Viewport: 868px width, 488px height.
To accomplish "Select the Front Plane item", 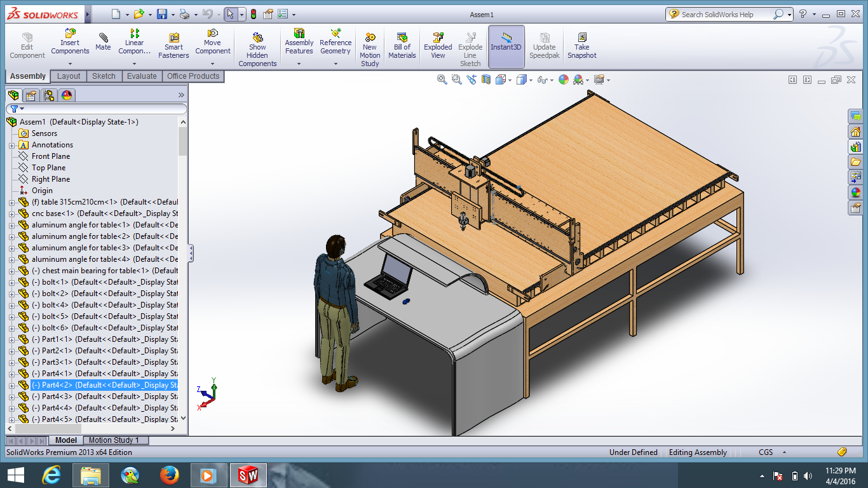I will pos(51,156).
